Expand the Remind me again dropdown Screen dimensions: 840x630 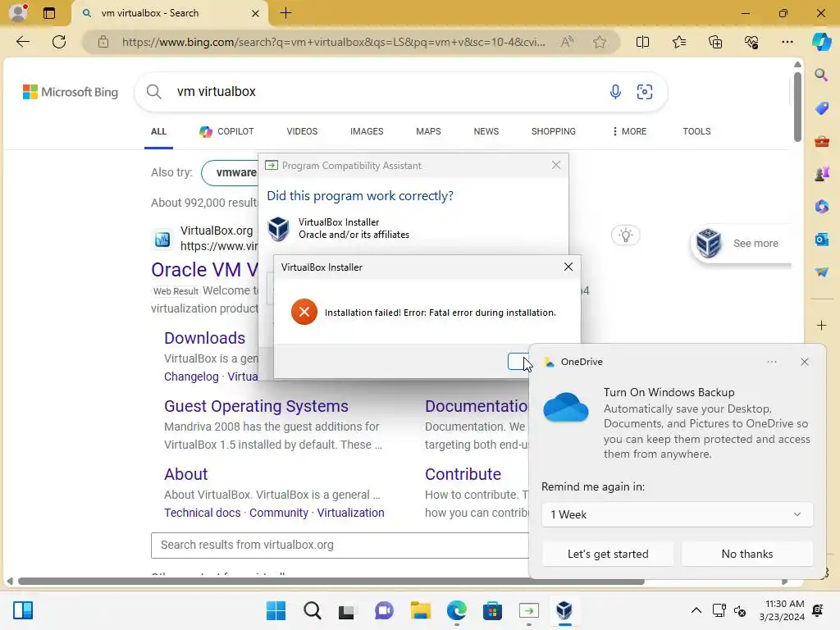point(677,514)
